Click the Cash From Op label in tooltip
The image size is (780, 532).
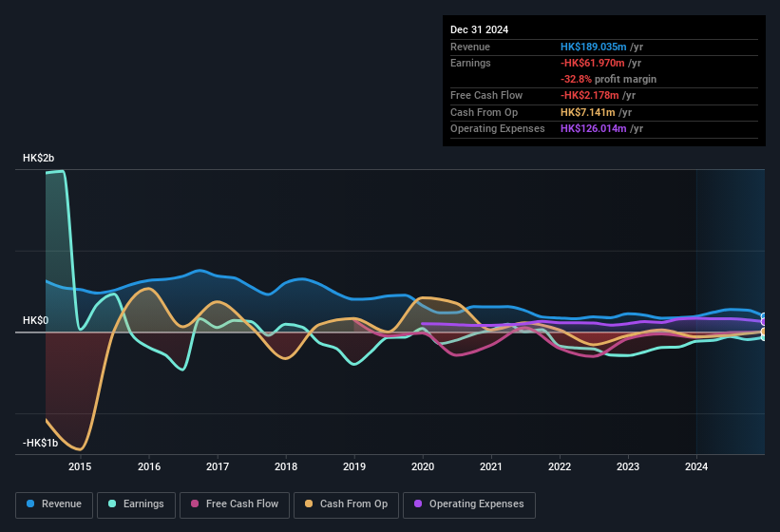pos(484,112)
